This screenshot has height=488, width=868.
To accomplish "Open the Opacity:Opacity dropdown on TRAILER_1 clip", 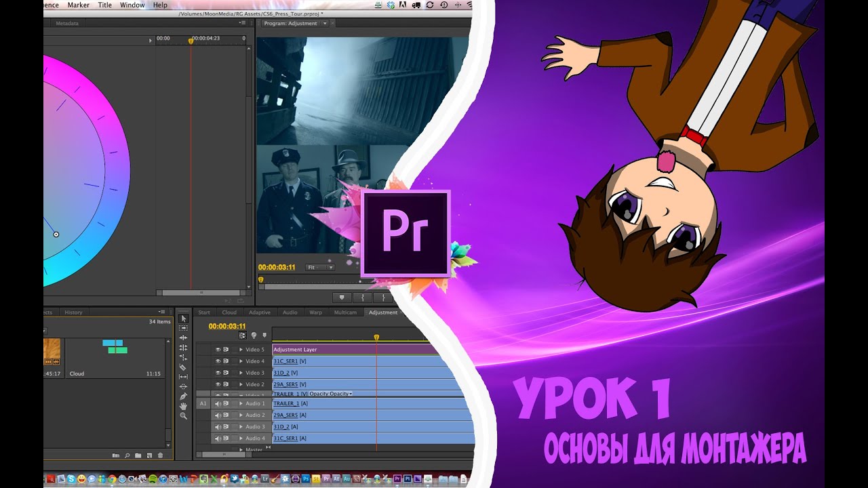I will (x=331, y=394).
